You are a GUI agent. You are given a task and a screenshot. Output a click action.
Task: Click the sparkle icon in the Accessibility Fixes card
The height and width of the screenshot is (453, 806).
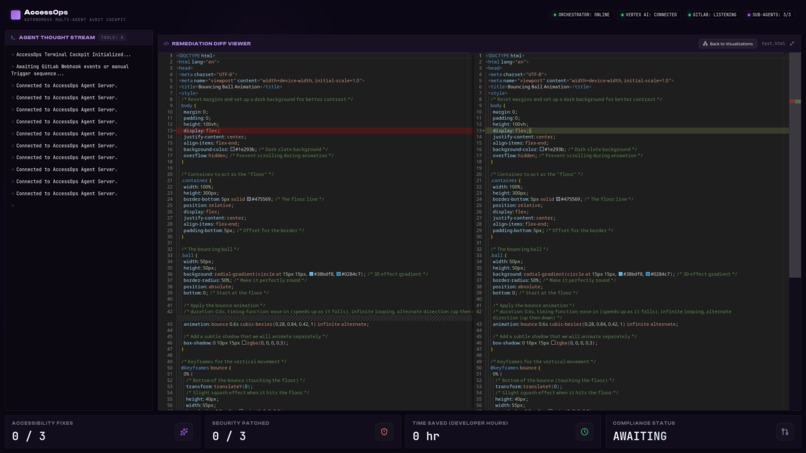184,432
